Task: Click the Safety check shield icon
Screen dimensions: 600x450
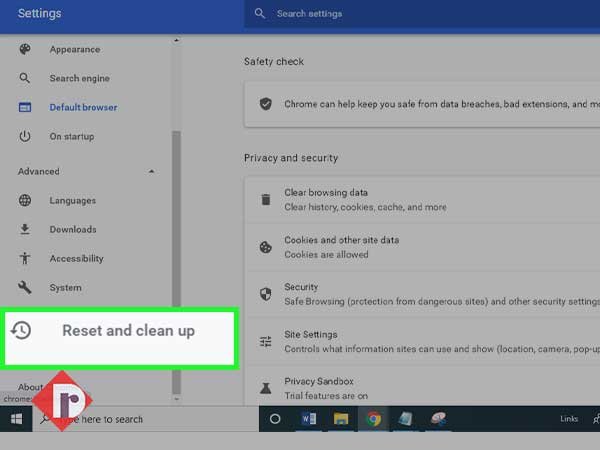Action: 266,104
